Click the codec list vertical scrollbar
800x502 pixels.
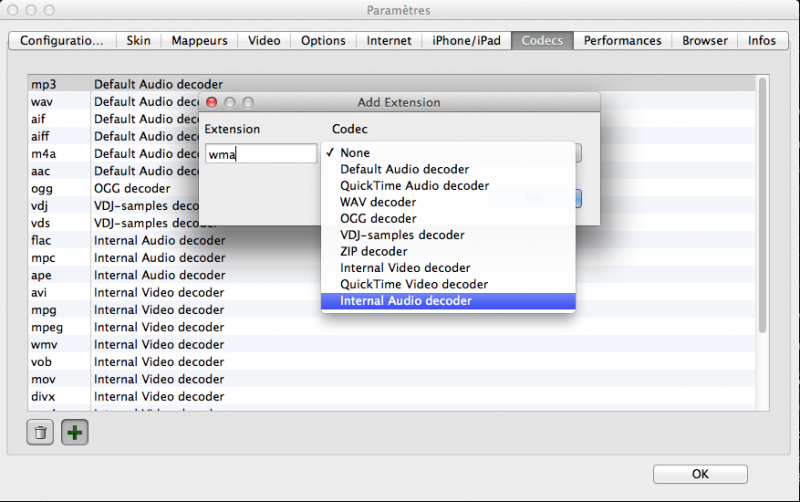(762, 200)
